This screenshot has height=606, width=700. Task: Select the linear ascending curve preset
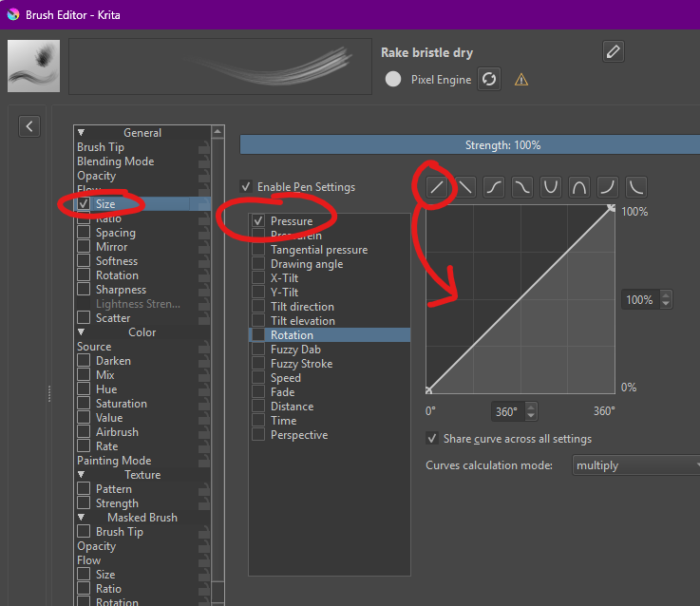tap(437, 187)
